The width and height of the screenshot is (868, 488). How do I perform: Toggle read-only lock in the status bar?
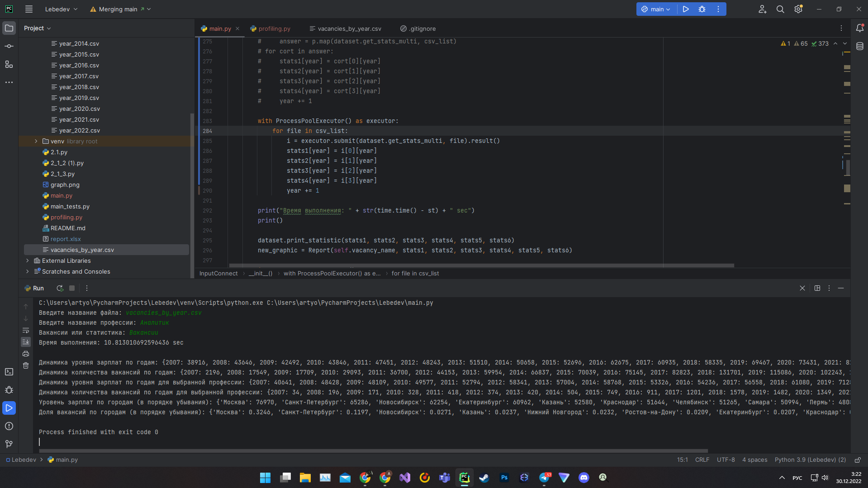coord(858,460)
